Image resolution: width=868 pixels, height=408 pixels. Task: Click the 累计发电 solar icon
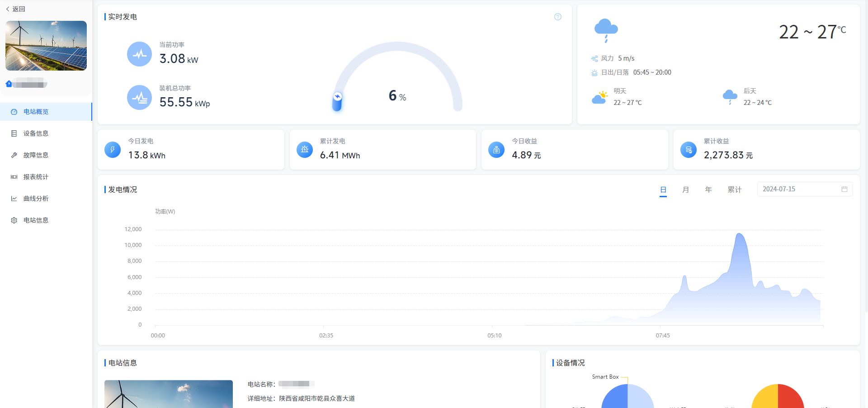point(305,150)
